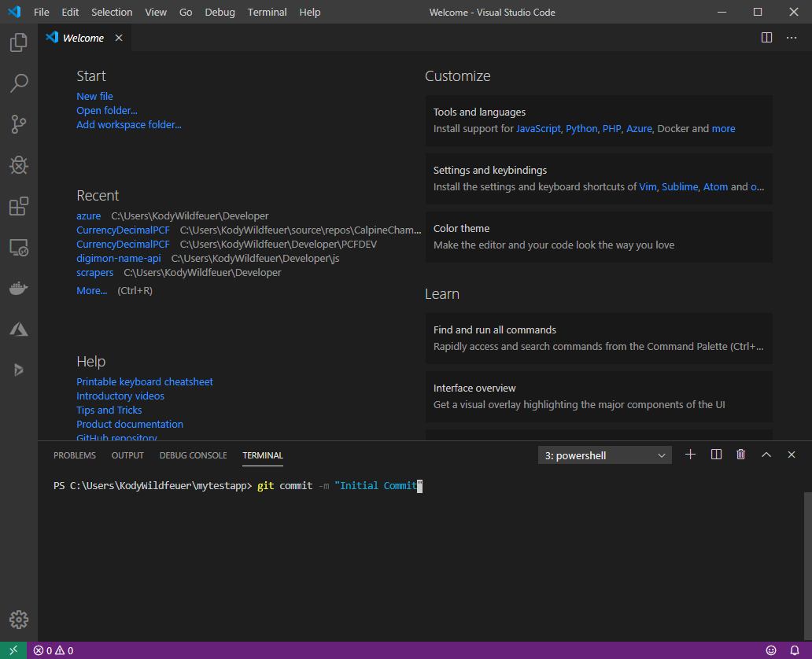Click the green remote window indicator
Viewport: 812px width, 659px height.
[x=13, y=650]
